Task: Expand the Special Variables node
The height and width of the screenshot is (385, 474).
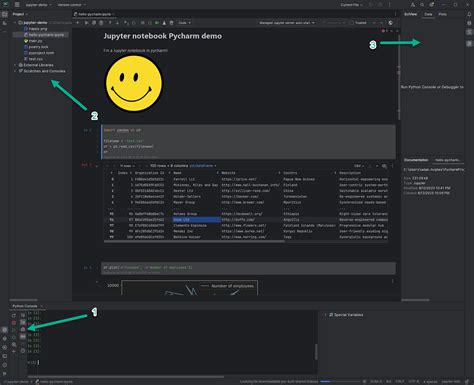Action: [x=326, y=315]
